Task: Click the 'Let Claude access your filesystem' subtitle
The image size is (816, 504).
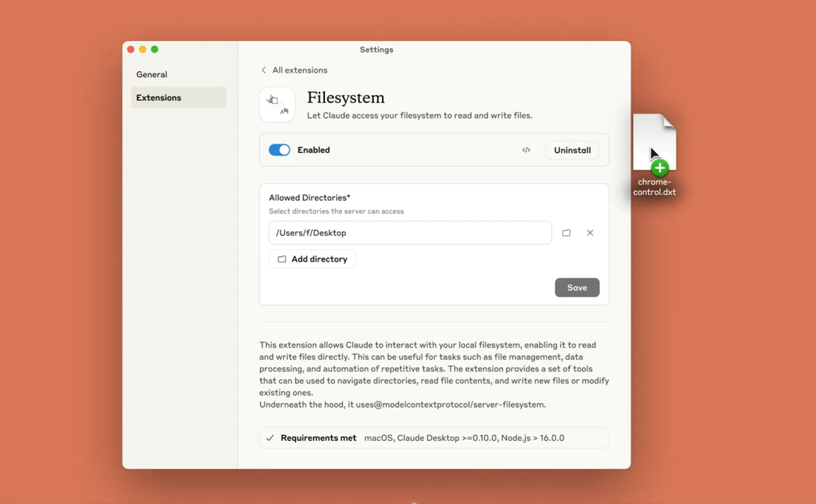Action: pos(419,116)
